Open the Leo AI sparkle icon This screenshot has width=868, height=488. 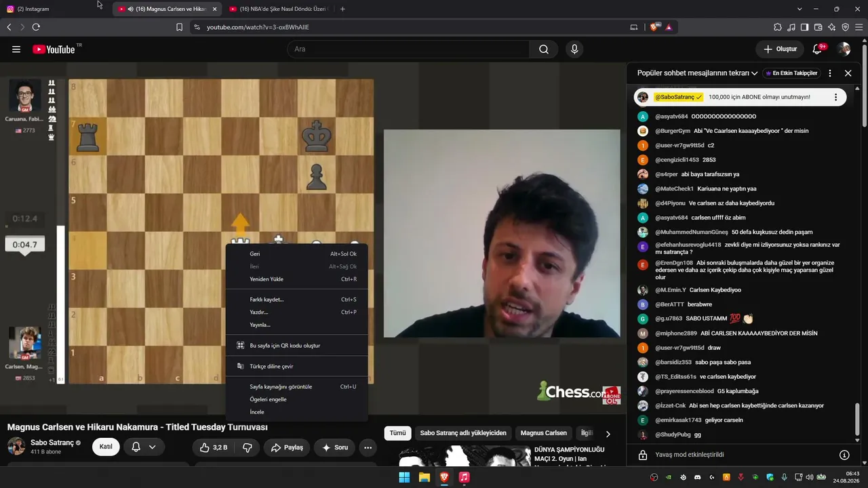pos(831,27)
